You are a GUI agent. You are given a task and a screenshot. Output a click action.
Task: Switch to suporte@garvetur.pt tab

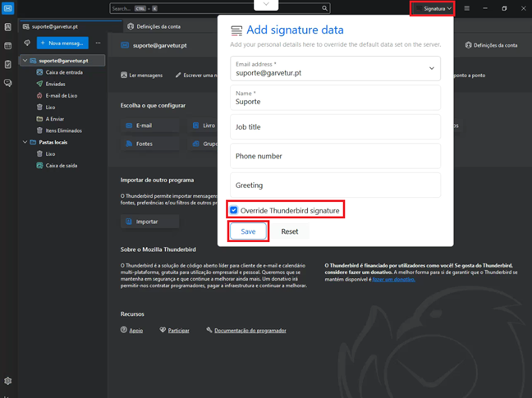(x=71, y=26)
